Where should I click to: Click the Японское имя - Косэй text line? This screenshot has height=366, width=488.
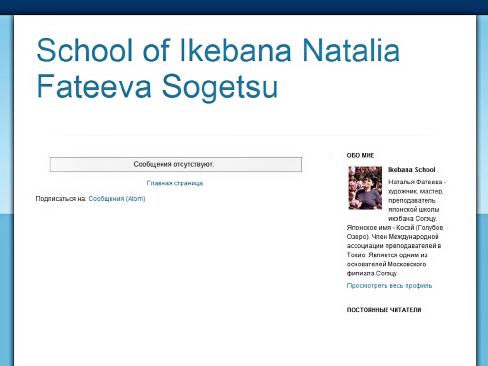click(395, 228)
